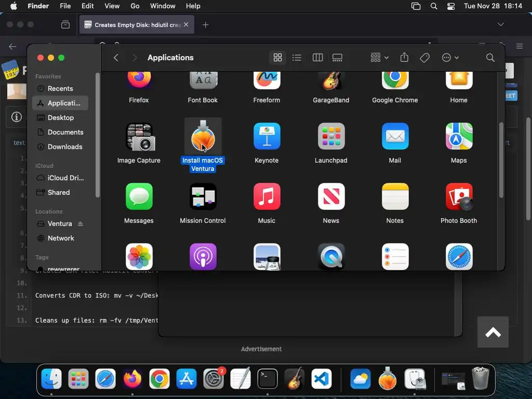Viewport: 532px width, 399px height.
Task: Open the Finder Edit Tags button
Action: (424, 58)
